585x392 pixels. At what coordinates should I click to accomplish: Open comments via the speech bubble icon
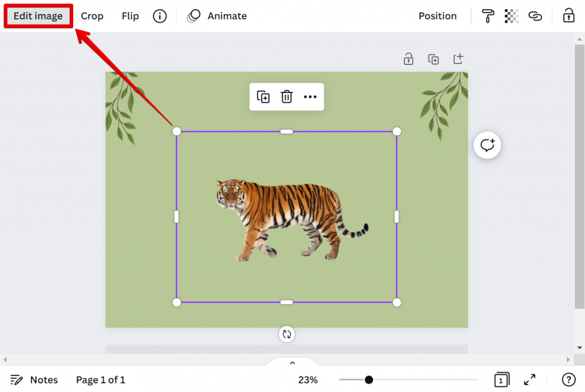(x=487, y=145)
